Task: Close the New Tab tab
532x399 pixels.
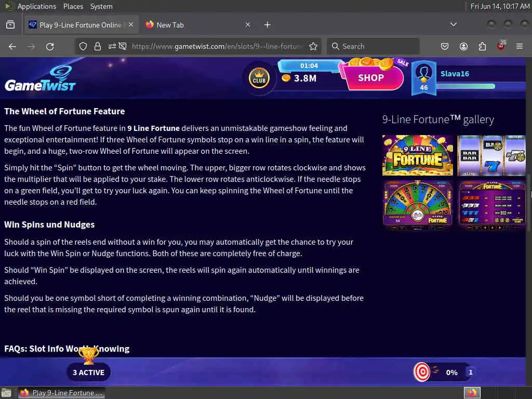Action: (248, 24)
